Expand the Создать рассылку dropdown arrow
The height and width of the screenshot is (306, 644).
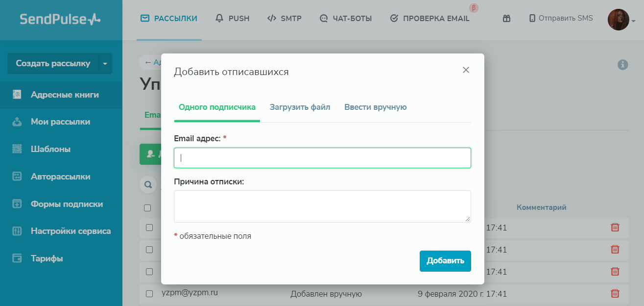(105, 63)
